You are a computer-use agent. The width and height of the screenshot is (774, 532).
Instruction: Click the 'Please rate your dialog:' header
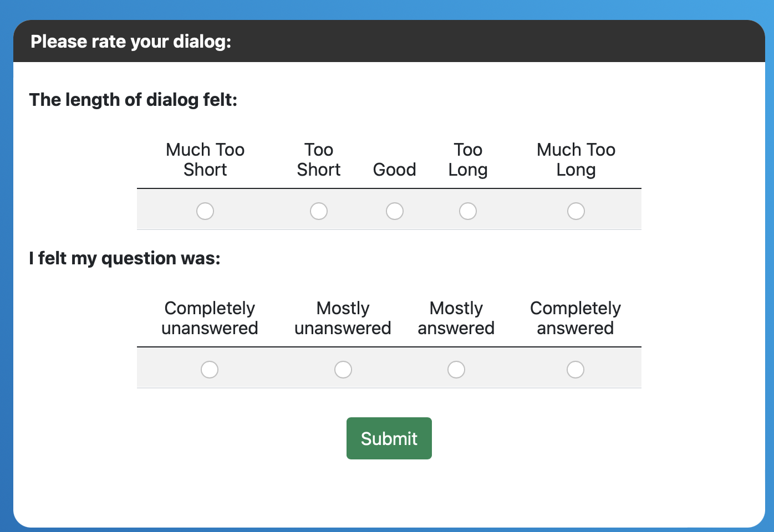point(131,42)
